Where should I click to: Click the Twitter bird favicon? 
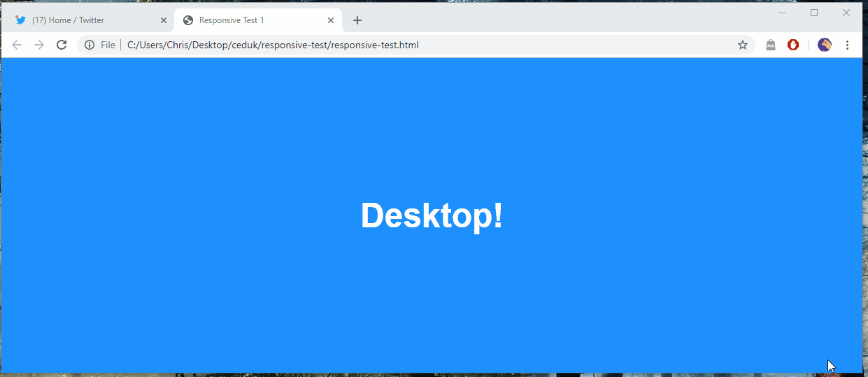coord(20,20)
